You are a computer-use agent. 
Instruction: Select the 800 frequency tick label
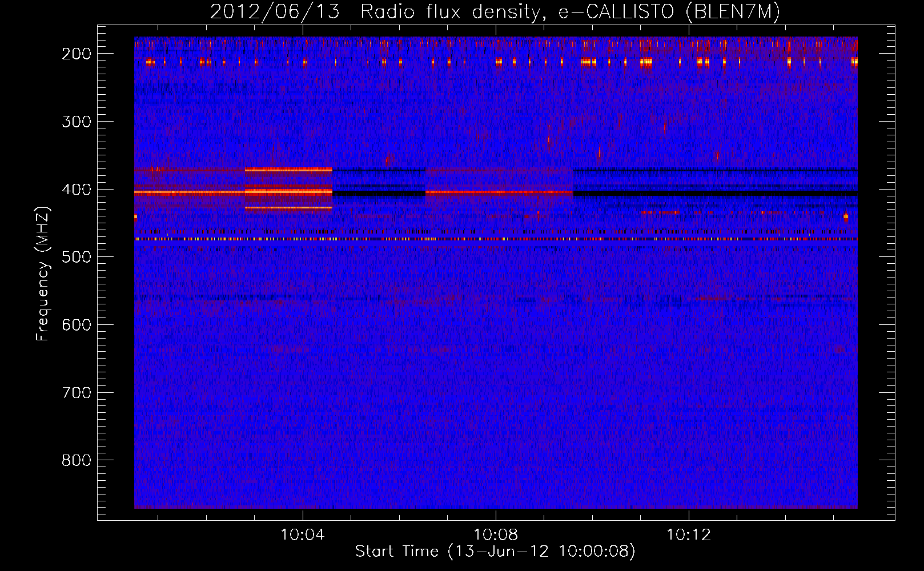pos(77,460)
